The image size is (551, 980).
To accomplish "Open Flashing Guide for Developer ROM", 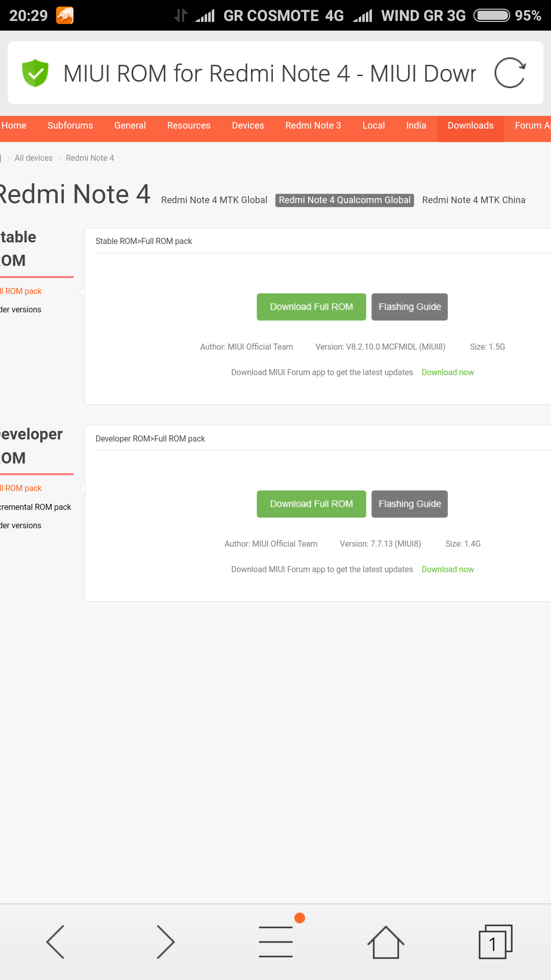I will coord(410,504).
